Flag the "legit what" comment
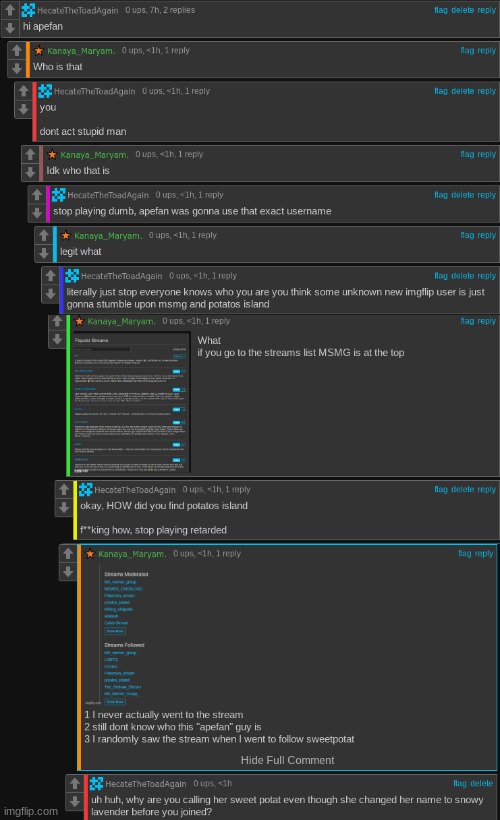Screen dimensions: 500x820 467,235
